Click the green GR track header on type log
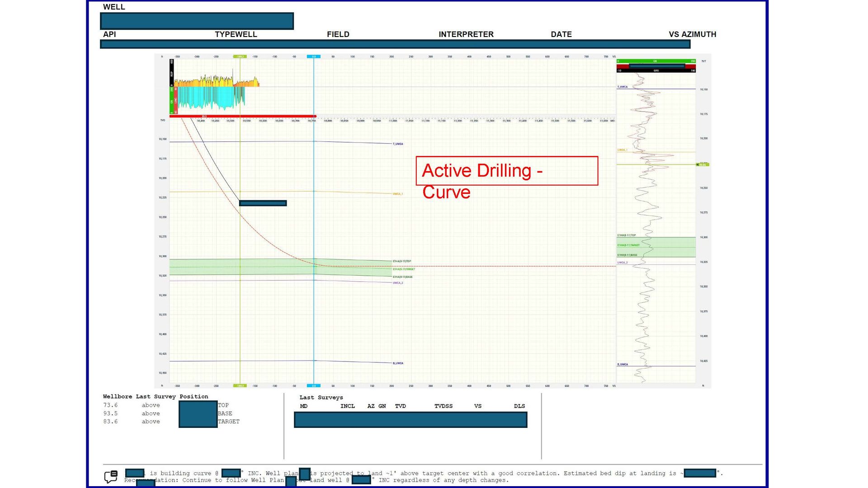 (656, 61)
